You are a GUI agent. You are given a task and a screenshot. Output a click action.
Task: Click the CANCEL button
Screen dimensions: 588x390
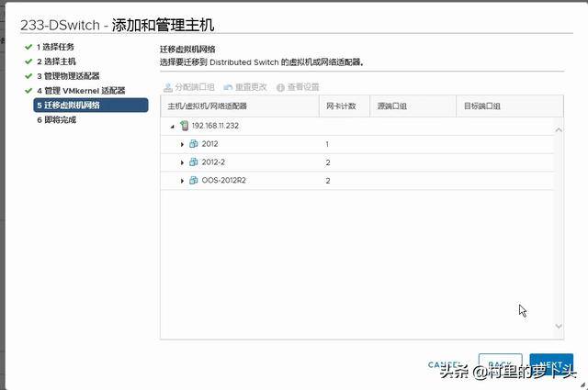[443, 365]
